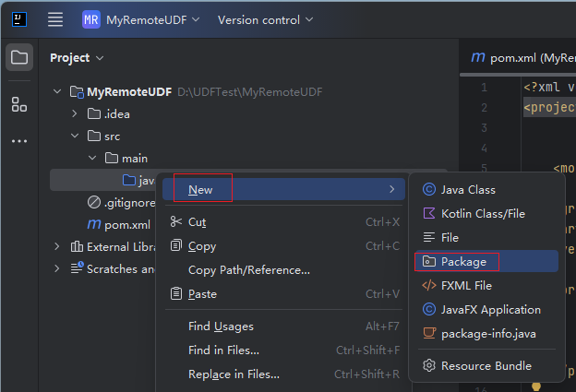
Task: Expand External Libraries node
Action: click(57, 246)
